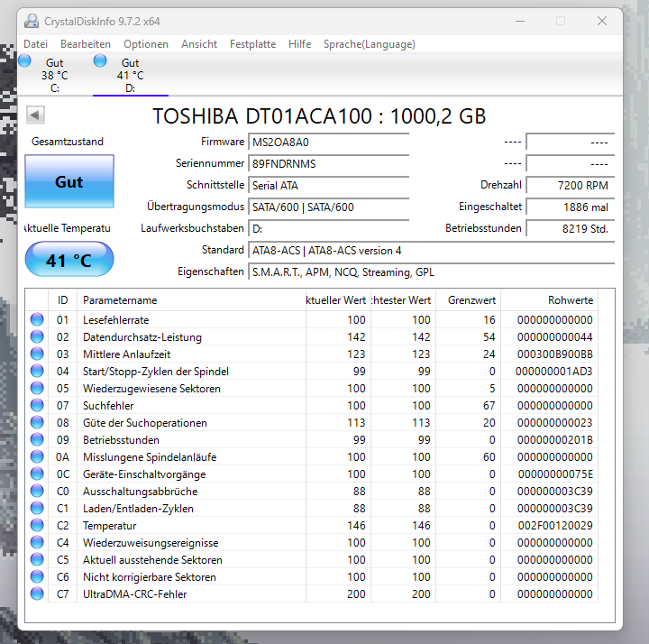Click status orb for Suchfehler row
649x644 pixels.
pos(37,405)
